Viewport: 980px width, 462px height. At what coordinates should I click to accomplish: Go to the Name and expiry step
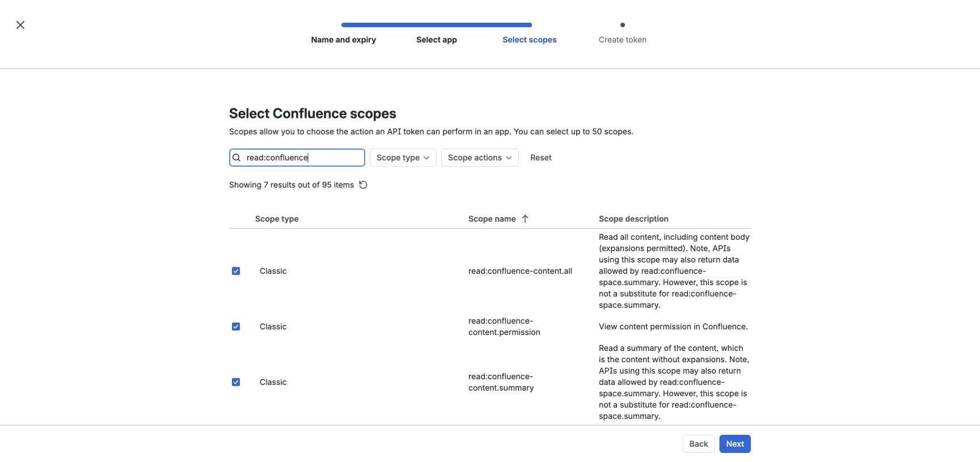pos(344,40)
